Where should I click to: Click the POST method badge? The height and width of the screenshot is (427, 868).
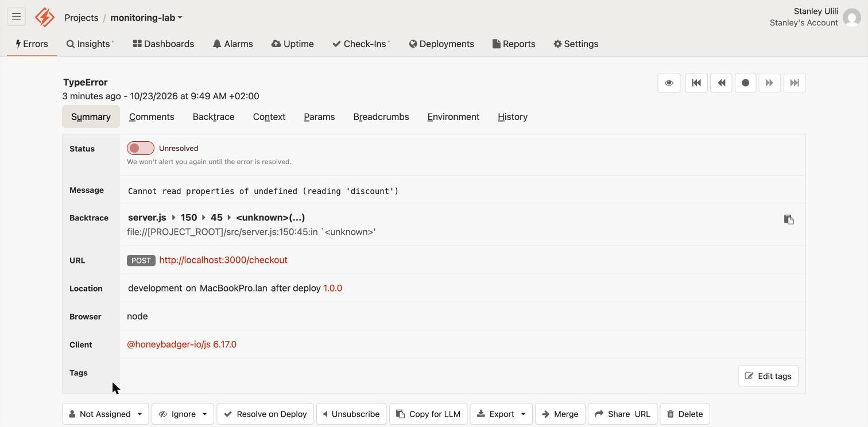(x=141, y=260)
